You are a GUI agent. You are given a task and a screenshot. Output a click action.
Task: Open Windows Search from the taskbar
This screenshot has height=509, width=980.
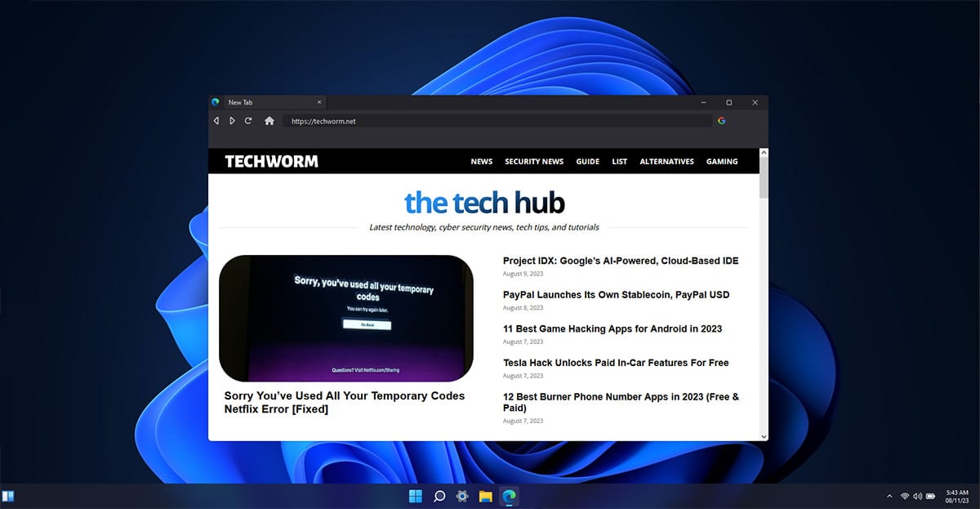tap(439, 496)
